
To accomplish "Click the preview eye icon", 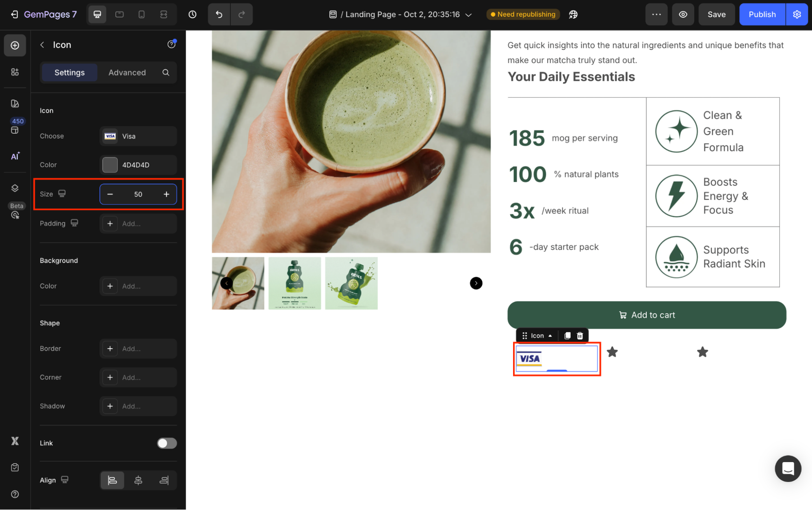I will point(683,14).
